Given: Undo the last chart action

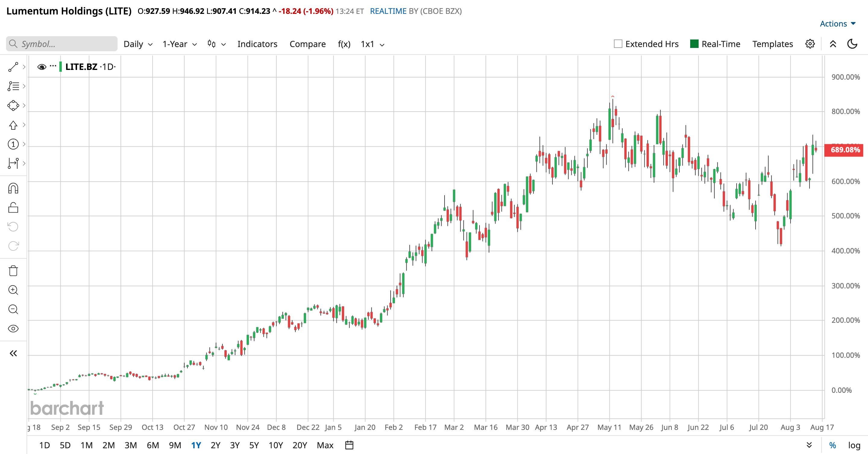Looking at the screenshot, I should click(x=13, y=226).
